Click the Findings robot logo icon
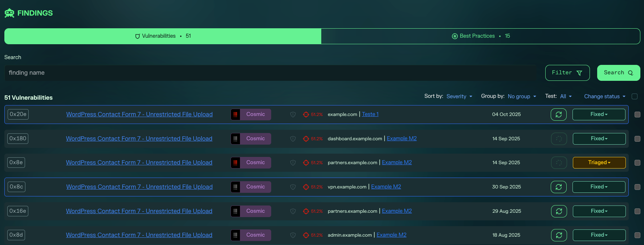This screenshot has height=245, width=644. click(9, 13)
